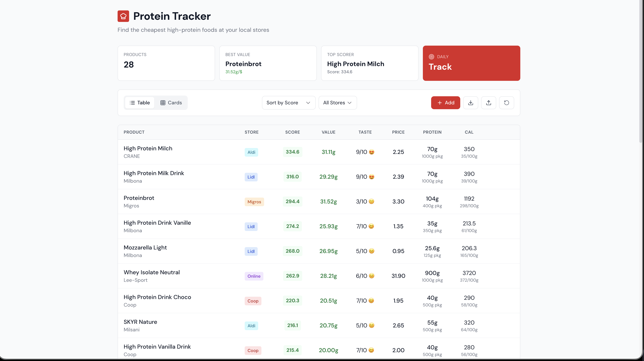Click the reset data icon
Viewport: 644px width, 361px height.
507,103
